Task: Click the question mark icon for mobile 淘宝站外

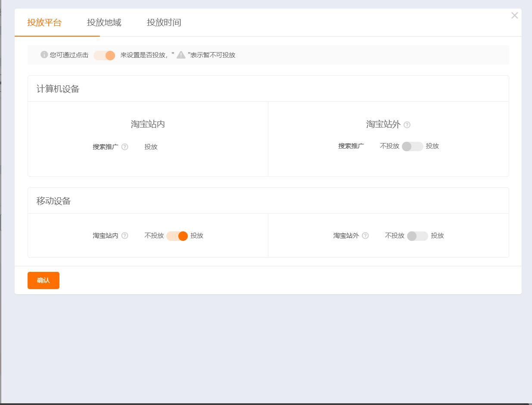Action: pyautogui.click(x=365, y=236)
